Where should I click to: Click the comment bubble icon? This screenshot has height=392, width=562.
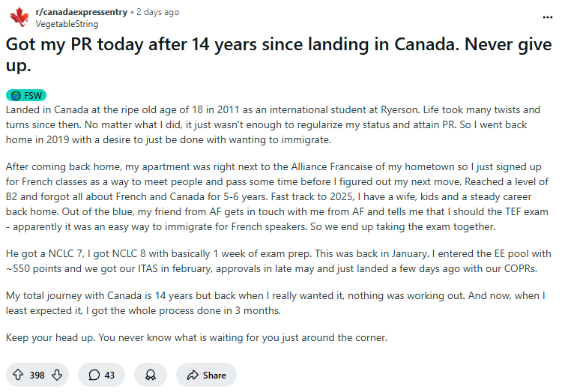pyautogui.click(x=94, y=375)
